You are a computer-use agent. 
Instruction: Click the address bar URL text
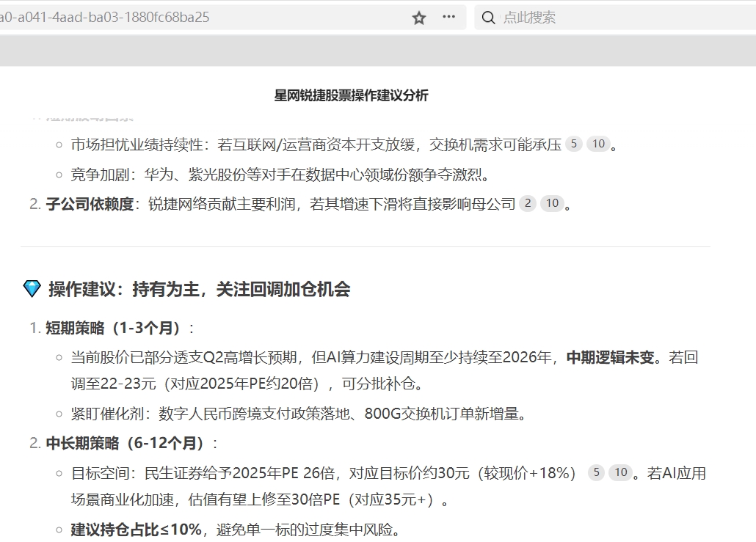(x=105, y=18)
